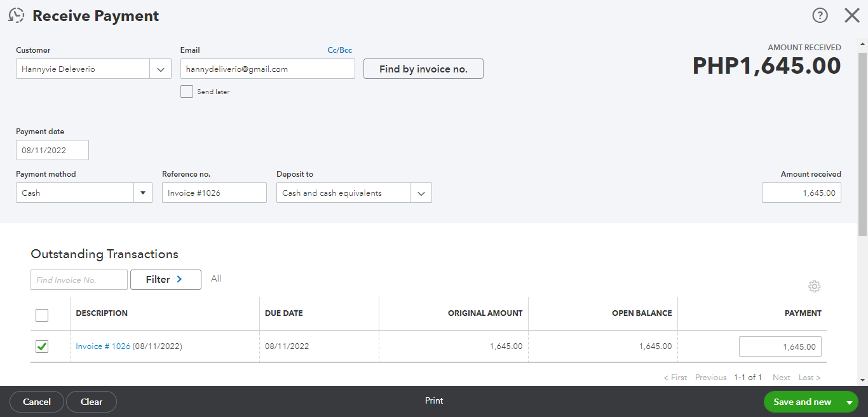Open the Invoice # 1026 link
This screenshot has height=417, width=868.
coord(103,346)
